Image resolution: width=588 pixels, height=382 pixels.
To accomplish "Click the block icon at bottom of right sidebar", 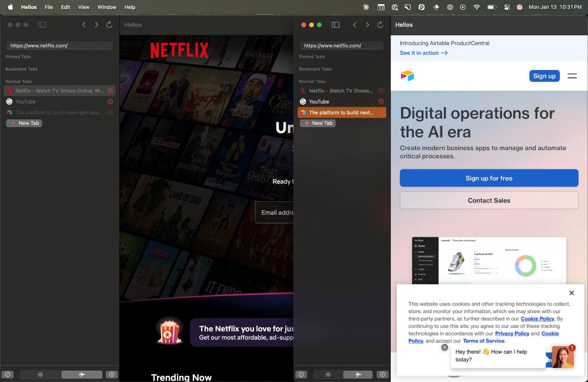I will [x=301, y=374].
